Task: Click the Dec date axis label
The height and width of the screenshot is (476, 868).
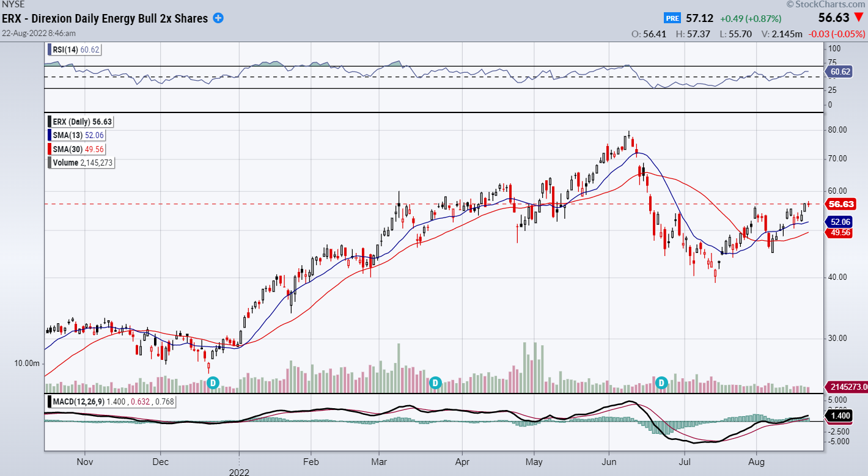Action: (160, 462)
